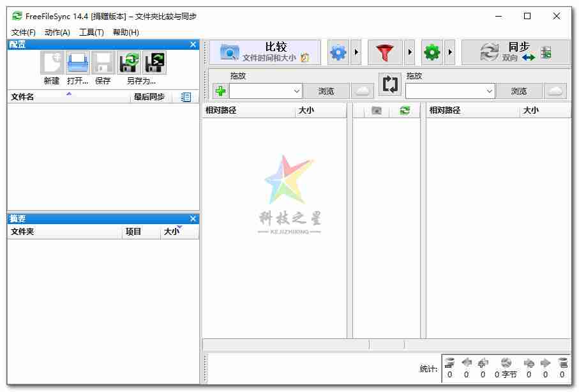Viewport: 579px width, 392px height.
Task: Open the 工具(T) menu
Action: click(x=91, y=32)
